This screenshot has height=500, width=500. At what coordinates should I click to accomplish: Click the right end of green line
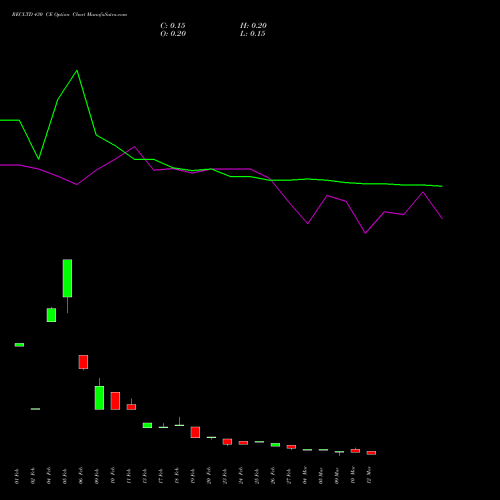[x=442, y=186]
